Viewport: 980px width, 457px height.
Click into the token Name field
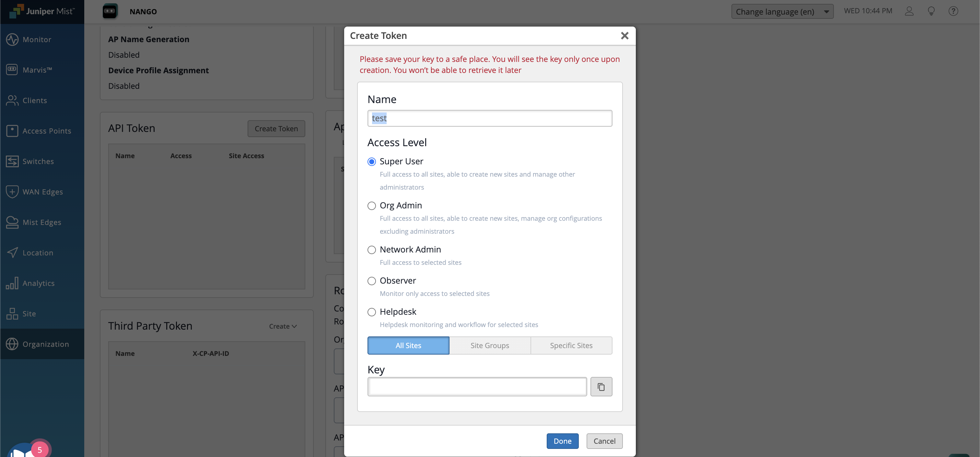pos(490,118)
